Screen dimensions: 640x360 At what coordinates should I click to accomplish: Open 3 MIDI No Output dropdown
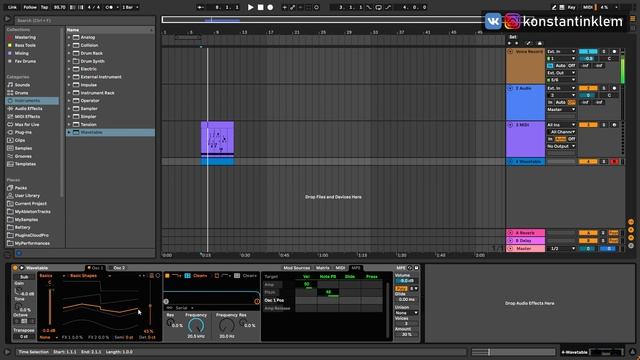(561, 146)
